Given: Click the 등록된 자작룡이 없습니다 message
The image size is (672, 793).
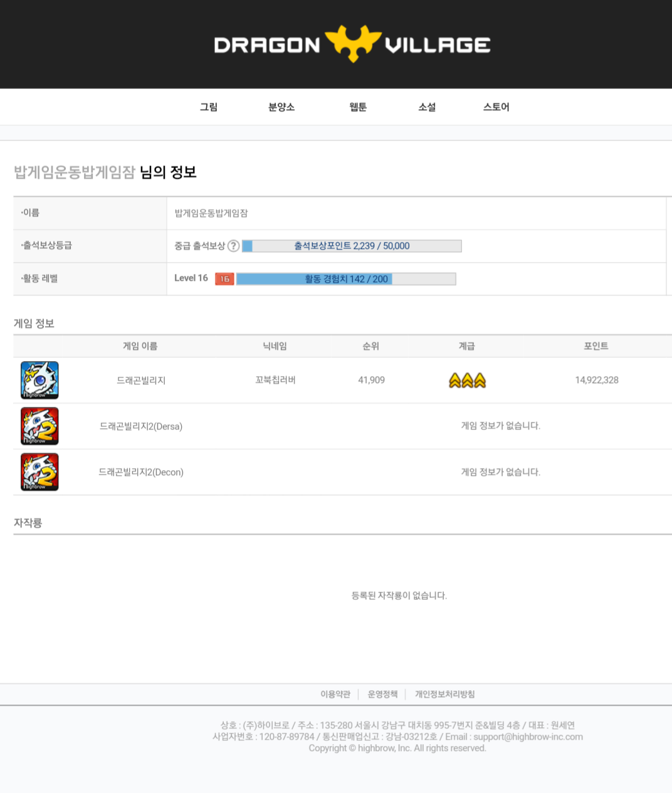Looking at the screenshot, I should click(399, 596).
